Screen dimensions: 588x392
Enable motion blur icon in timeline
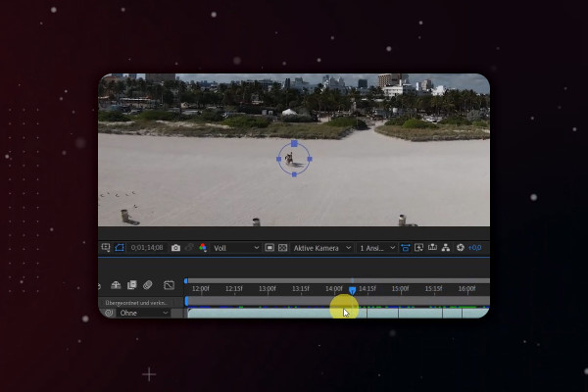point(148,285)
